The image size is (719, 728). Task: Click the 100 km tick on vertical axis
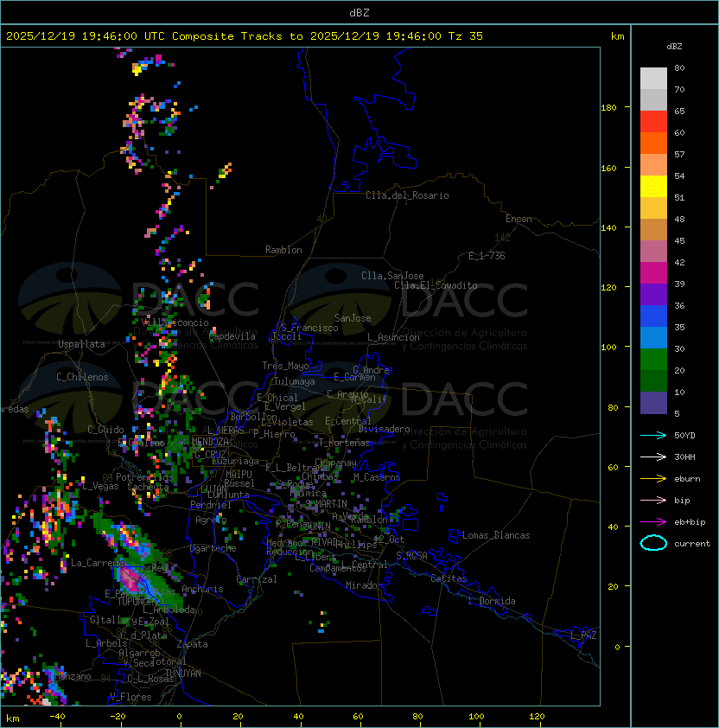[608, 348]
